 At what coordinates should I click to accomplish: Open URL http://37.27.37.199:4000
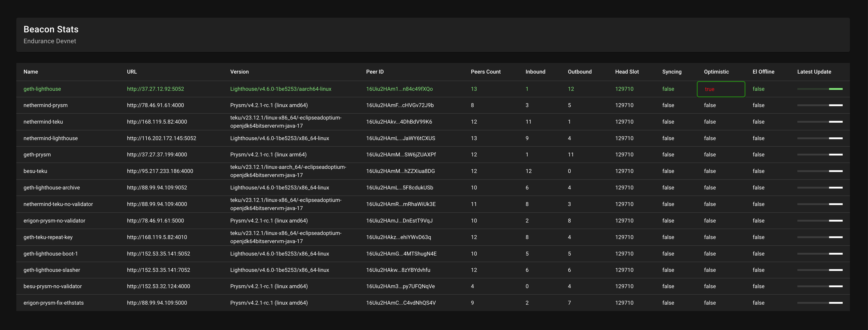[x=157, y=155]
